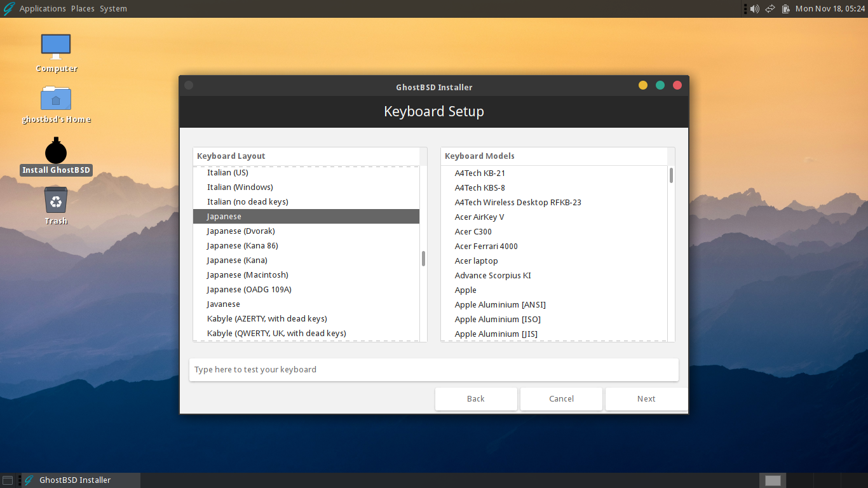Screen dimensions: 868x488
Task: Click the network arrows icon in the tray
Action: [x=769, y=8]
